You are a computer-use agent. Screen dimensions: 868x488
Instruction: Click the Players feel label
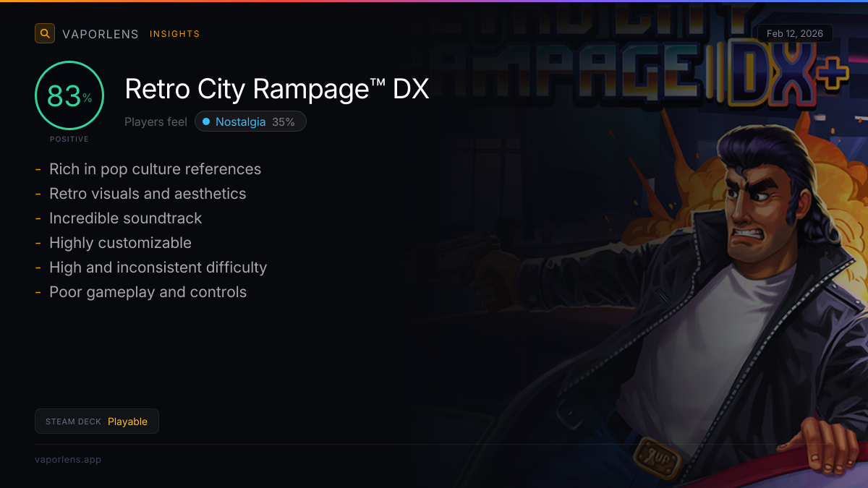click(x=156, y=122)
